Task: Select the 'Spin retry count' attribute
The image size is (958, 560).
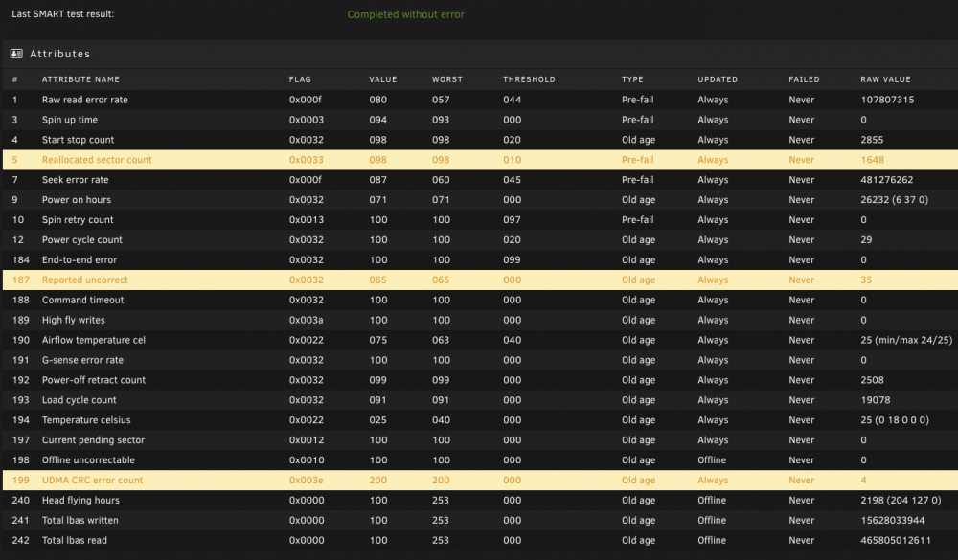Action: tap(78, 220)
